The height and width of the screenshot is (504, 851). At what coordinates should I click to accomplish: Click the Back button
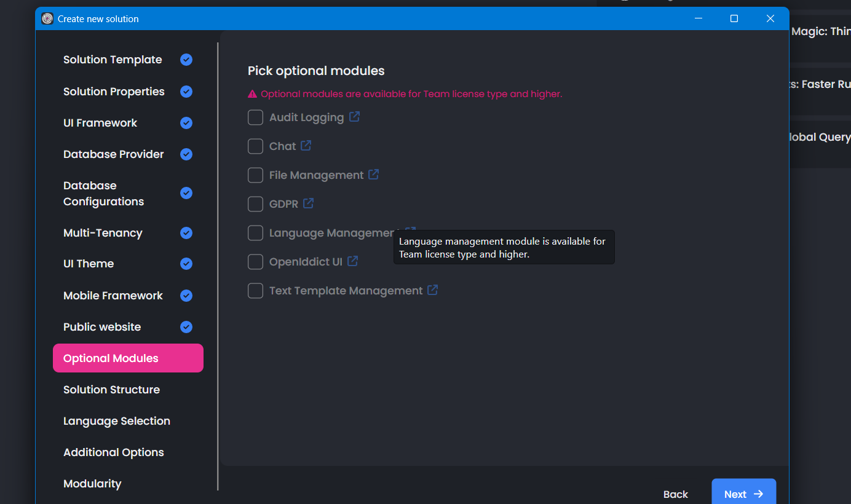point(675,494)
